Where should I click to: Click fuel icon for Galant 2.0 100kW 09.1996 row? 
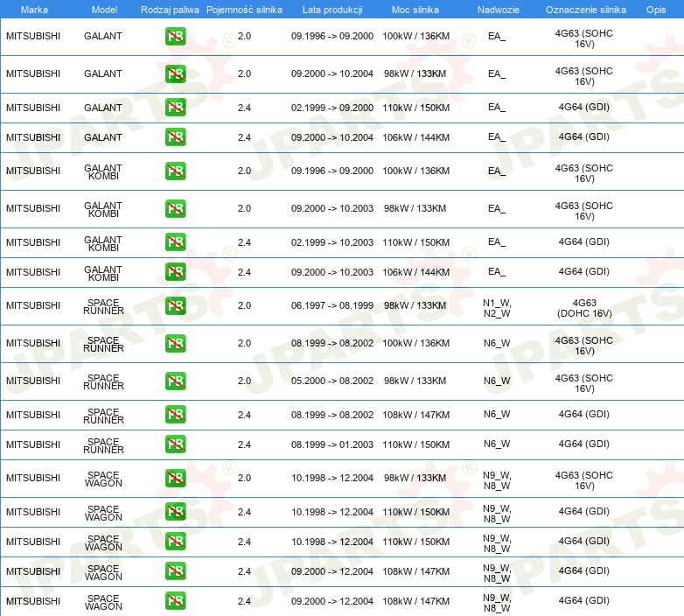(x=175, y=36)
